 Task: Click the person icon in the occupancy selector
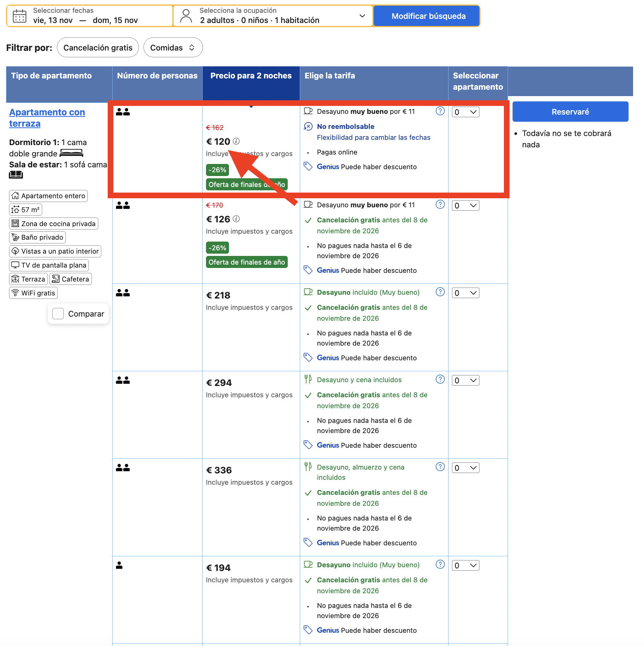click(x=186, y=16)
